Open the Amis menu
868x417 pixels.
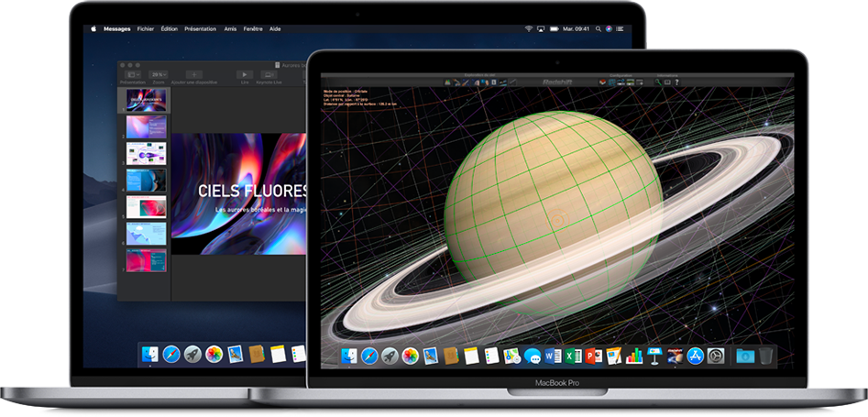pos(230,28)
